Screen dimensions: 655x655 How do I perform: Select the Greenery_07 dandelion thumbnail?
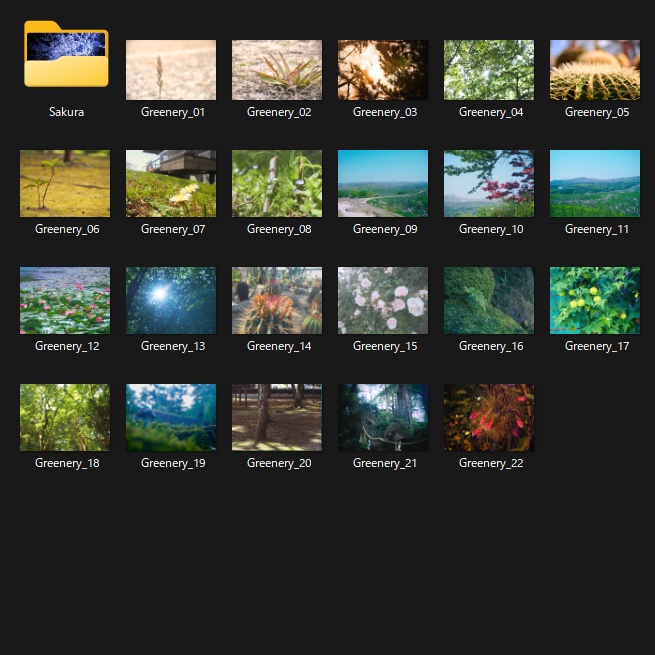171,183
